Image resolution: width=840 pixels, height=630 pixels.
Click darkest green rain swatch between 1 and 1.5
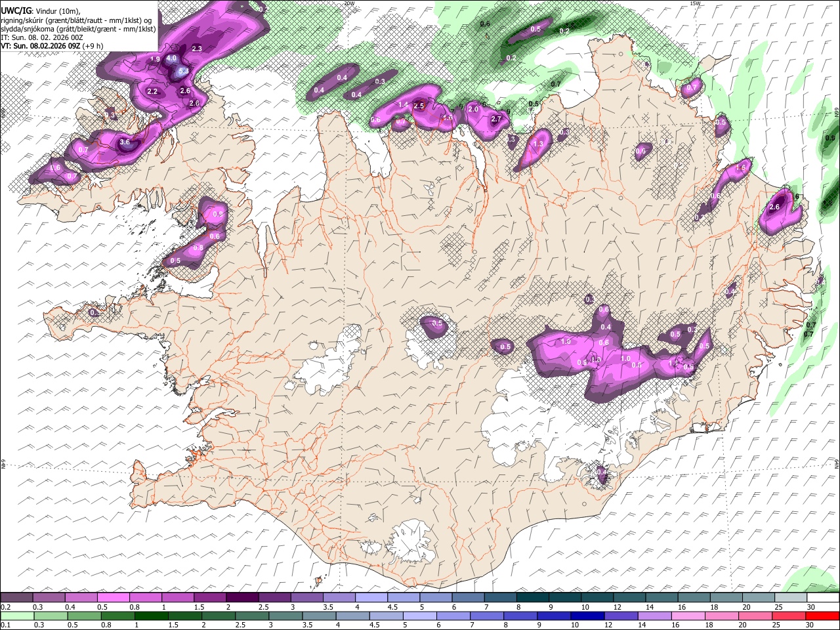click(152, 616)
